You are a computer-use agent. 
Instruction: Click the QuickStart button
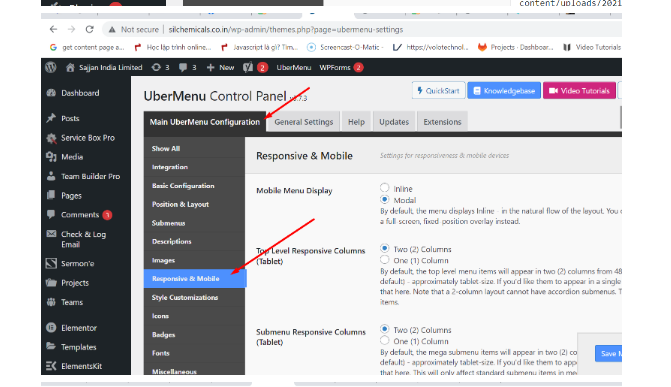439,90
